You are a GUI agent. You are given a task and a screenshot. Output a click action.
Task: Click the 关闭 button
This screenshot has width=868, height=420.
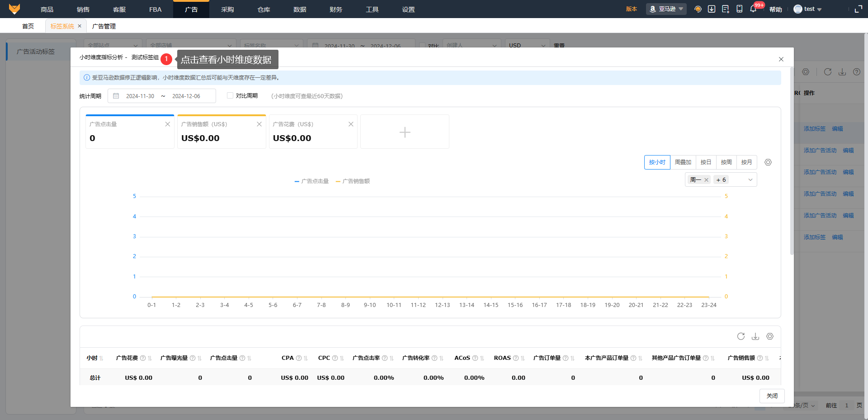[772, 396]
